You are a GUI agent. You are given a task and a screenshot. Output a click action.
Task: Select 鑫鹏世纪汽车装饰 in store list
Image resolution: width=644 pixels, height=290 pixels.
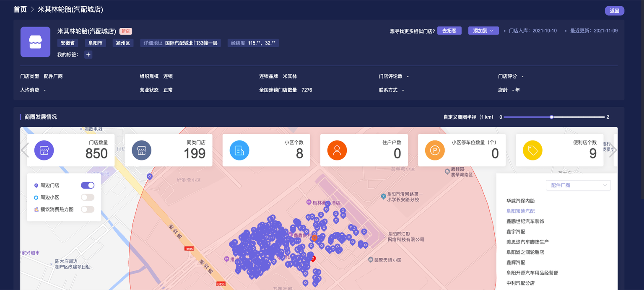pos(525,221)
